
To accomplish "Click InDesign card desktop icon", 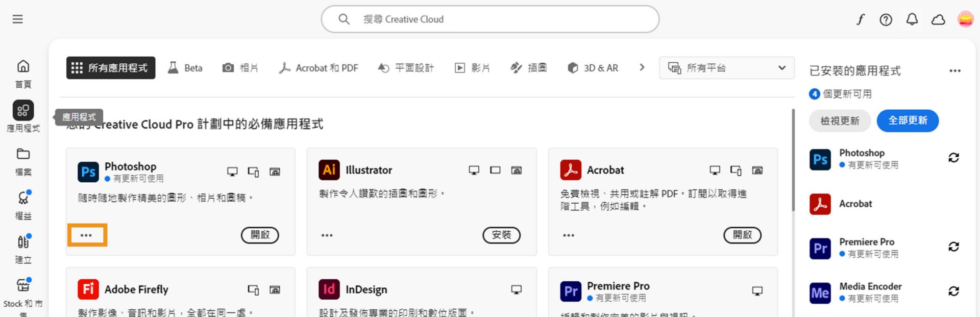I will [517, 290].
